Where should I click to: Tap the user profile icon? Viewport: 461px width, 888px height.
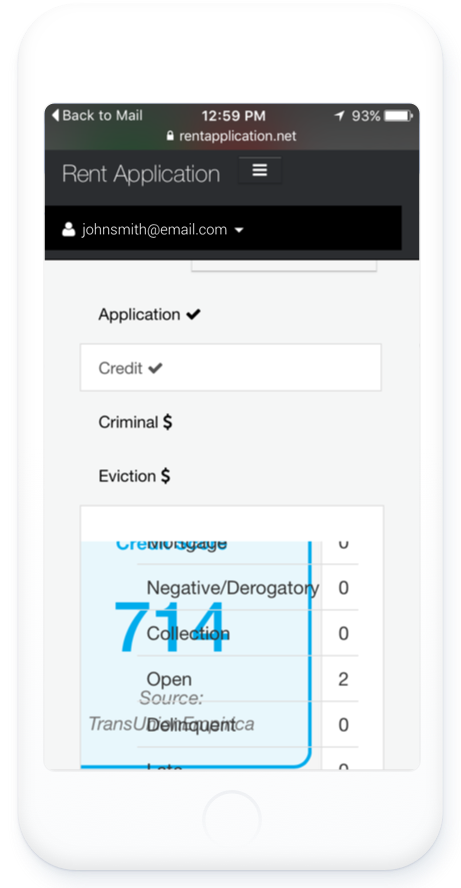click(69, 229)
